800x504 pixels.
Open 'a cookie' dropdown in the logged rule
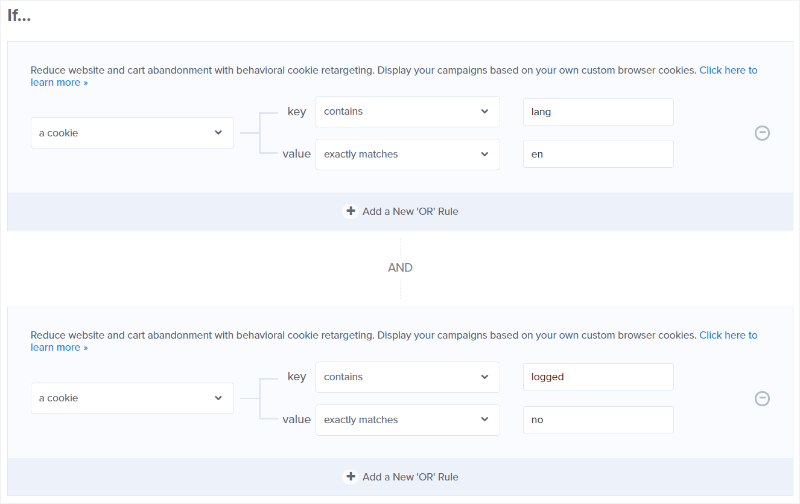tap(132, 398)
